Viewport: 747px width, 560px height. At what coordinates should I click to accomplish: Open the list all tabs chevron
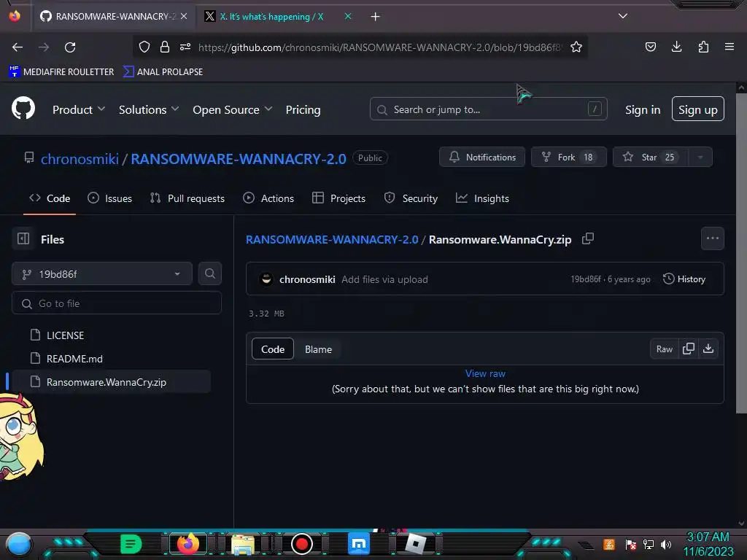pyautogui.click(x=623, y=16)
